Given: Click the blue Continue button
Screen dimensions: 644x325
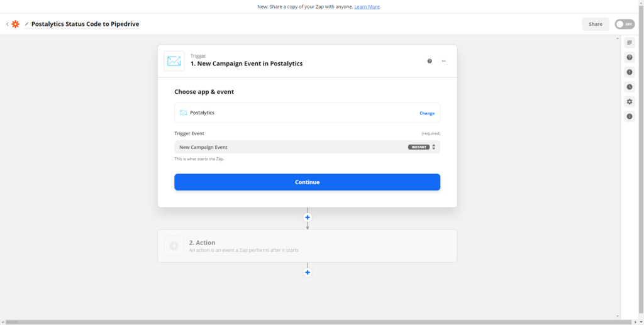Looking at the screenshot, I should coord(307,182).
